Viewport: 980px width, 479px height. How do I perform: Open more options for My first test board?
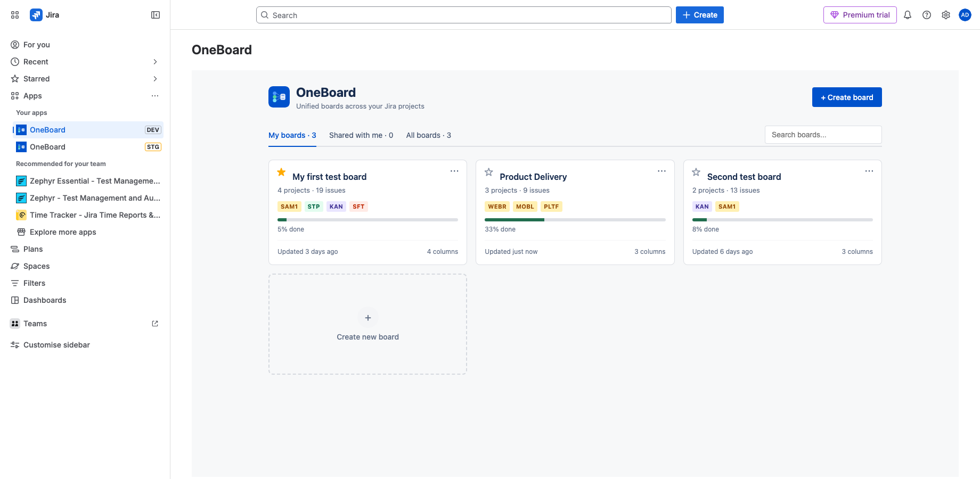point(454,171)
